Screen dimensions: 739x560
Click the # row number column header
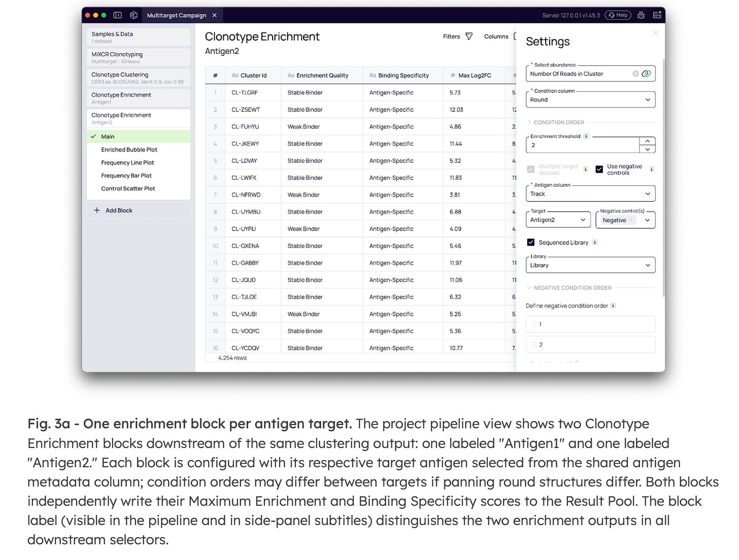[215, 75]
